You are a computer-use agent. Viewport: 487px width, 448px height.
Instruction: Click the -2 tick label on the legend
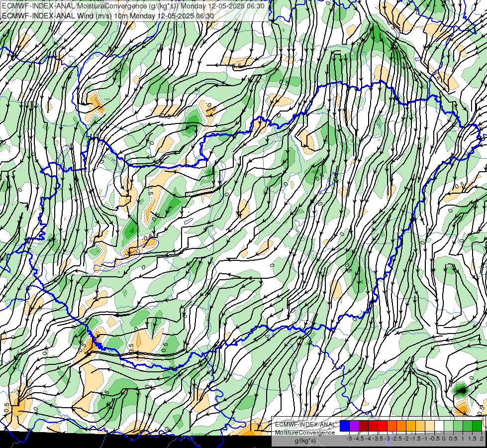tap(406, 439)
